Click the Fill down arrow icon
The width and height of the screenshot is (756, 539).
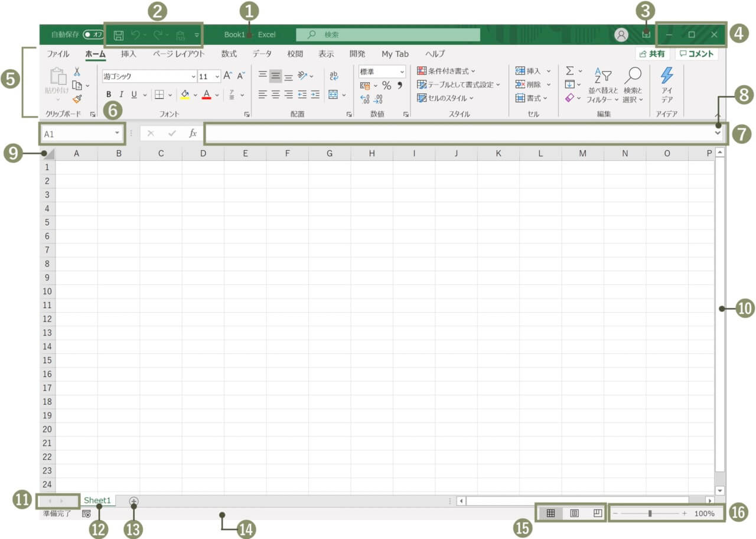pos(569,85)
